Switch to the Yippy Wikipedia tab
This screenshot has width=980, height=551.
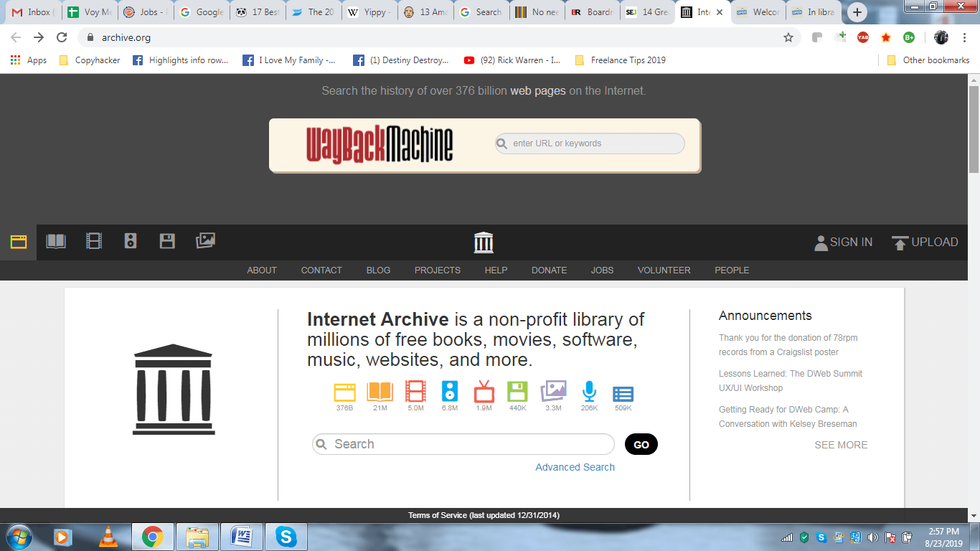pos(370,12)
